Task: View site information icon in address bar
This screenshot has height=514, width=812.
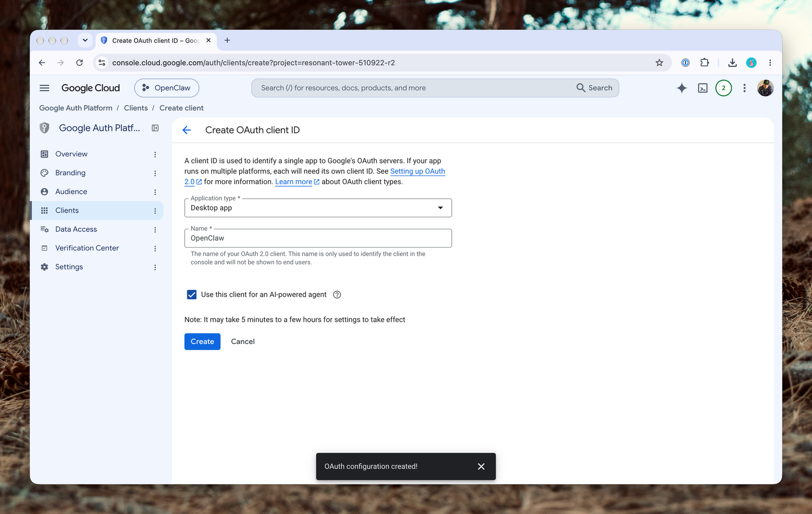Action: click(x=102, y=63)
